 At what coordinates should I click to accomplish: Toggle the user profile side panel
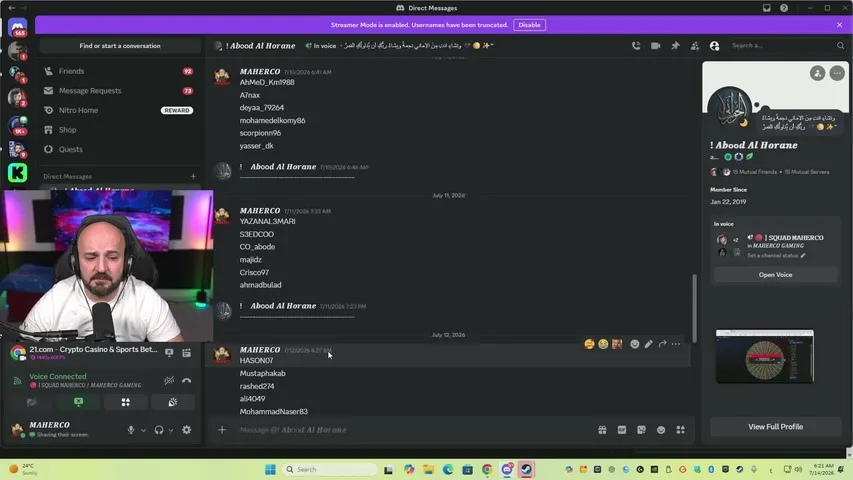pos(714,46)
